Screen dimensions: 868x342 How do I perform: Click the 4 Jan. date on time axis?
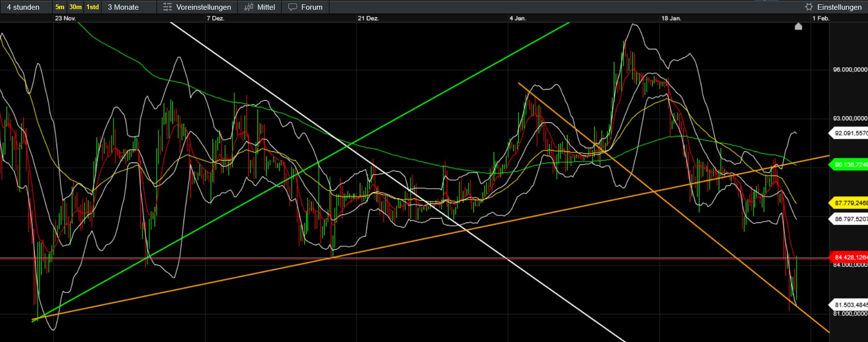(x=517, y=18)
